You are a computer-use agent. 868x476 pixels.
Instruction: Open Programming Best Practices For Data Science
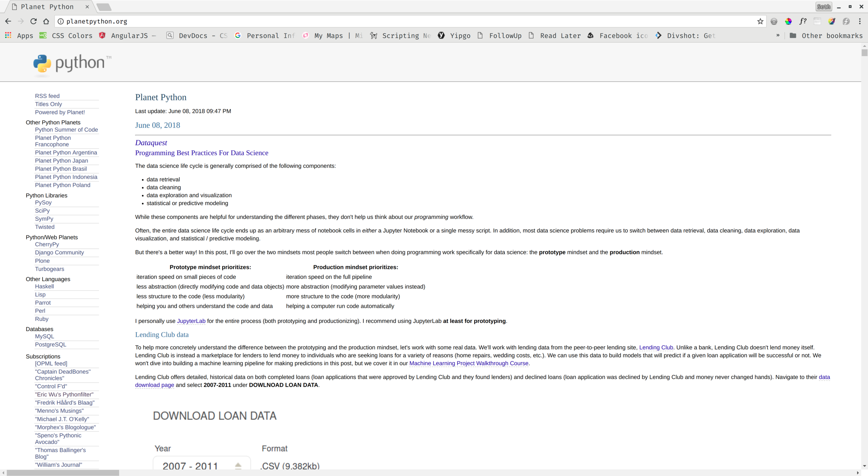click(202, 153)
